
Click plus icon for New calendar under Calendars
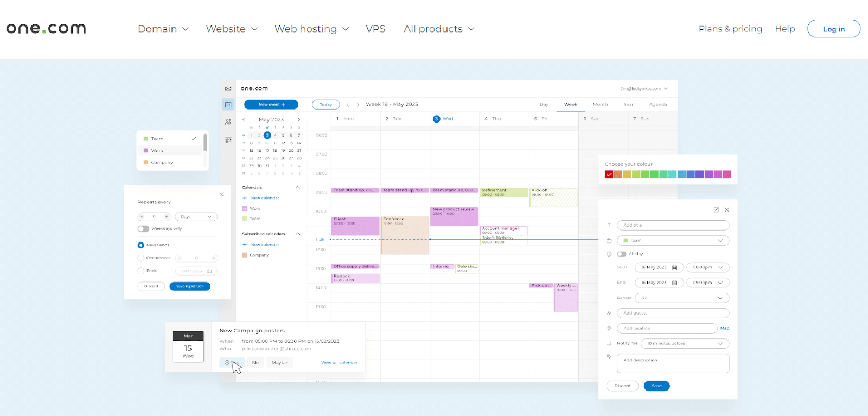(x=245, y=198)
